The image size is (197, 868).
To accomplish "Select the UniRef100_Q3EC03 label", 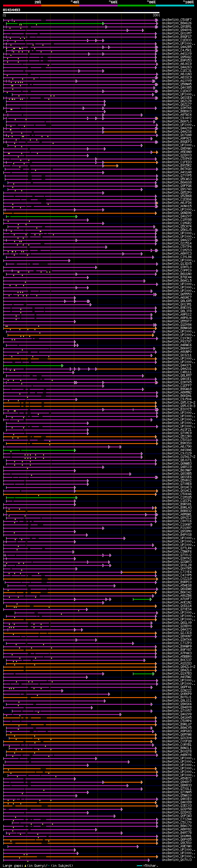I will (x=177, y=805).
